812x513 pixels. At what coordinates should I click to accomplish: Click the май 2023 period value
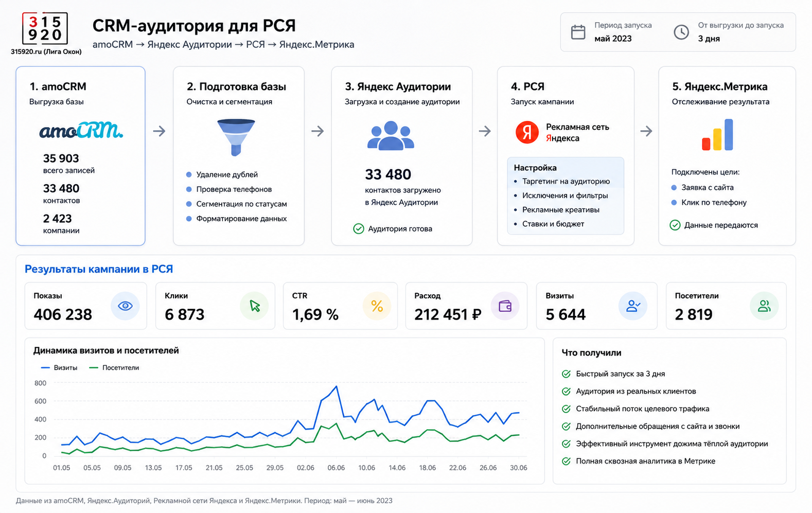613,39
